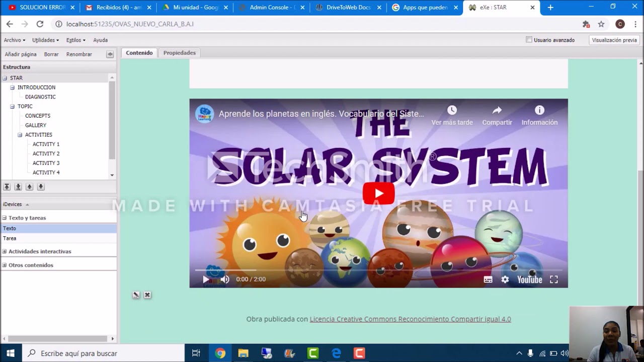Select the GALLERY page

pos(36,125)
